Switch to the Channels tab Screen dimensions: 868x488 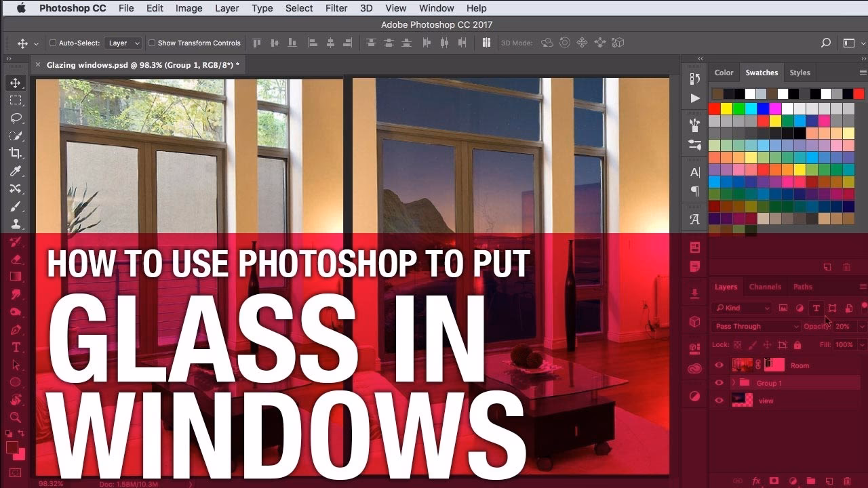pos(766,286)
